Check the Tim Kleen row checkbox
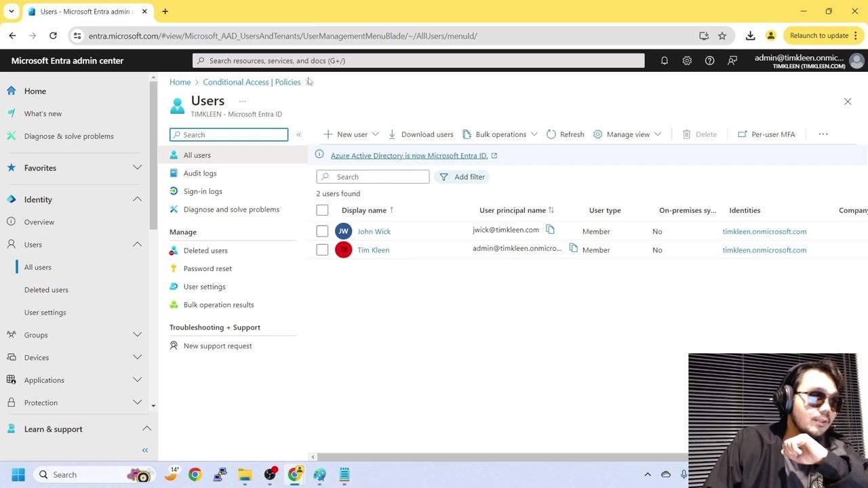The height and width of the screenshot is (488, 868). 322,250
